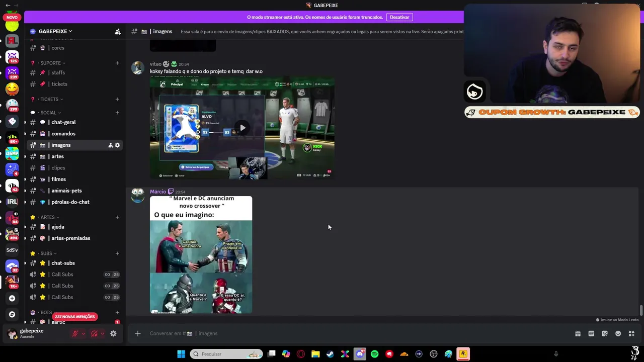The height and width of the screenshot is (362, 644).
Task: Open the Windows Start menu
Action: pyautogui.click(x=181, y=354)
